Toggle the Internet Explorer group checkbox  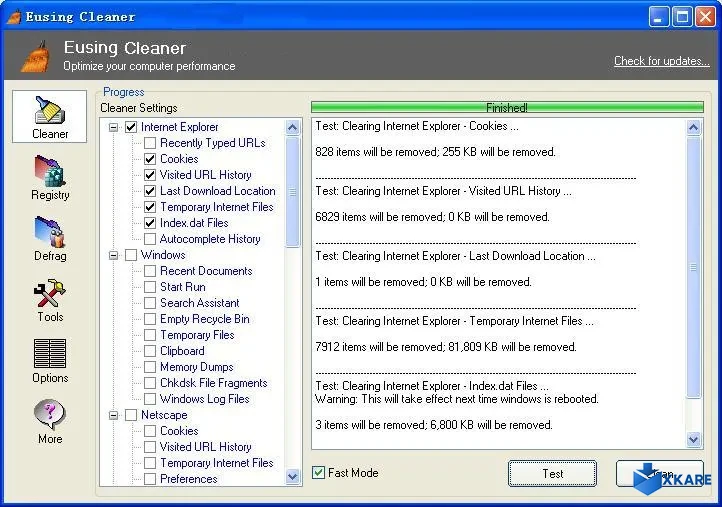point(131,127)
